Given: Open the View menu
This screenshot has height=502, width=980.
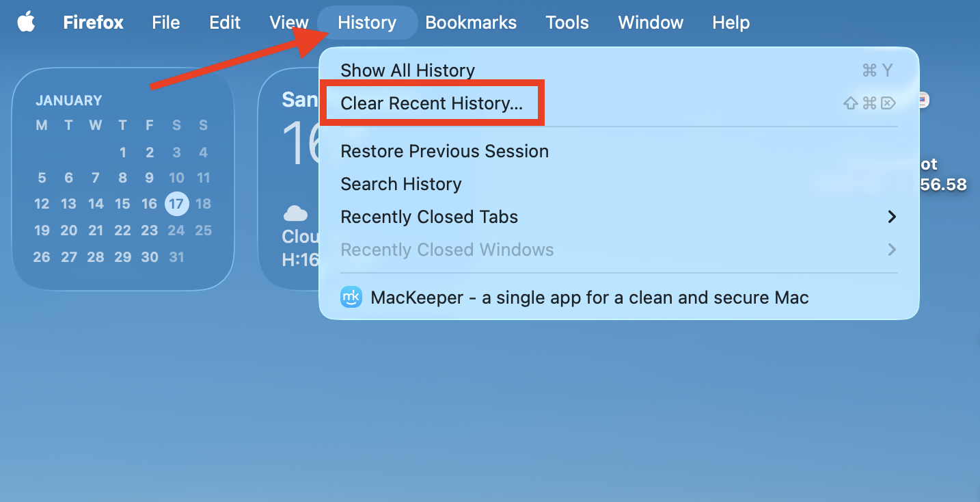Looking at the screenshot, I should click(288, 22).
